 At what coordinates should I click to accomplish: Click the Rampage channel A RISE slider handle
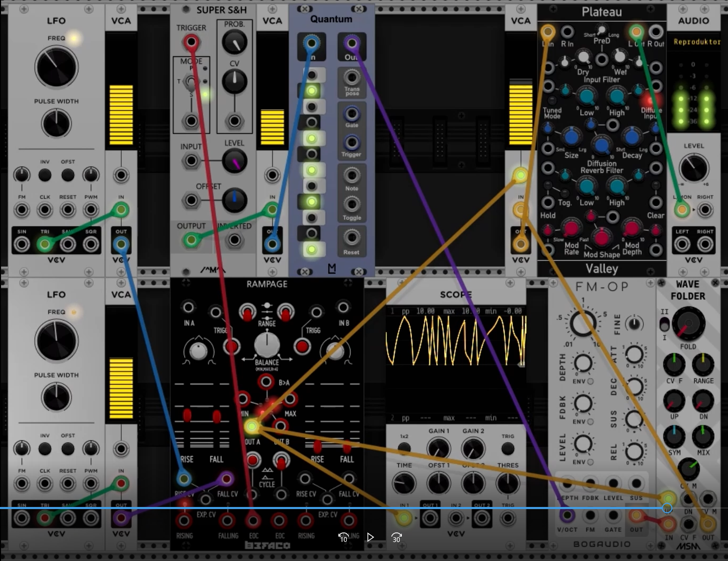coord(187,415)
